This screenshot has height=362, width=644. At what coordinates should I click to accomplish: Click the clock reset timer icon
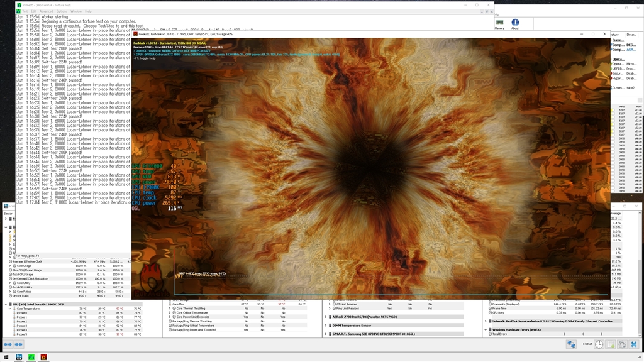[x=599, y=344]
